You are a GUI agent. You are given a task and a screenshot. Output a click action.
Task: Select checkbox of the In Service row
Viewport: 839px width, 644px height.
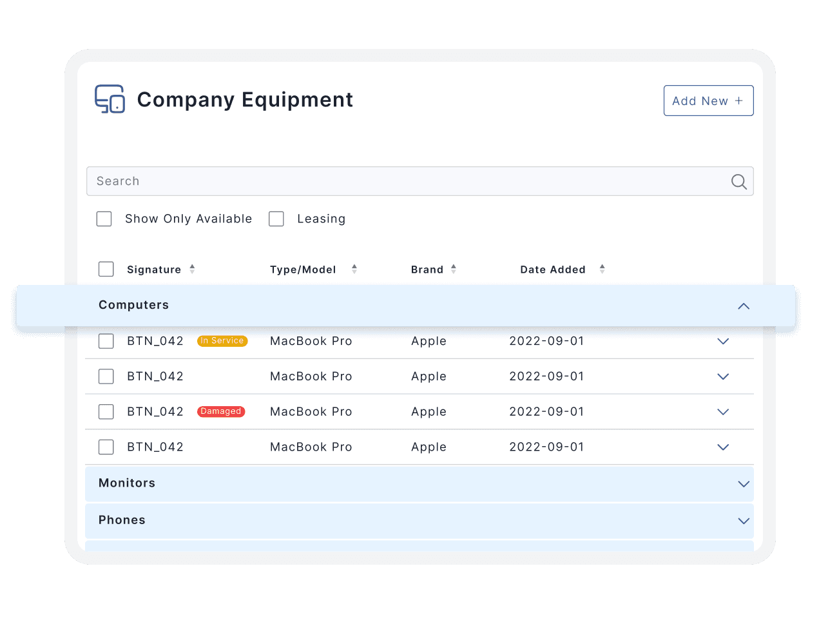point(106,341)
